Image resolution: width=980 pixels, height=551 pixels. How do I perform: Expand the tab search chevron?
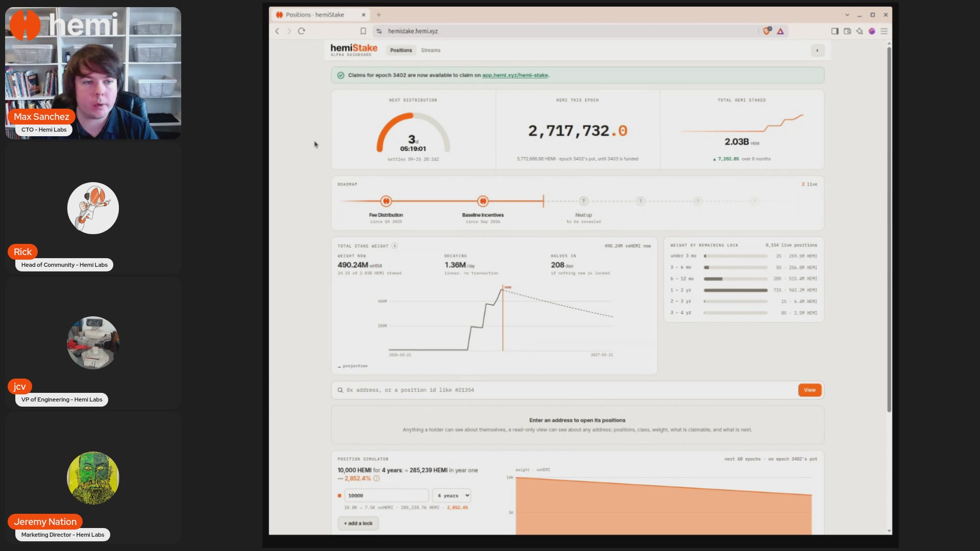click(x=847, y=15)
